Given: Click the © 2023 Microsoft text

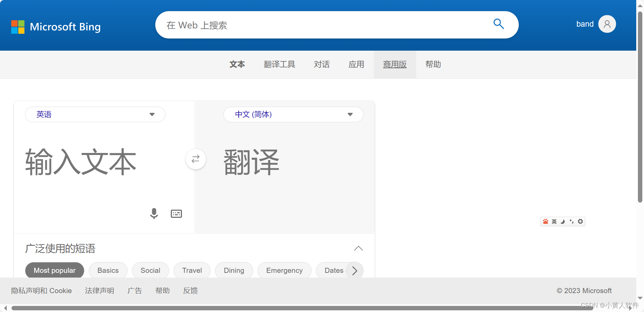Looking at the screenshot, I should click(584, 291).
